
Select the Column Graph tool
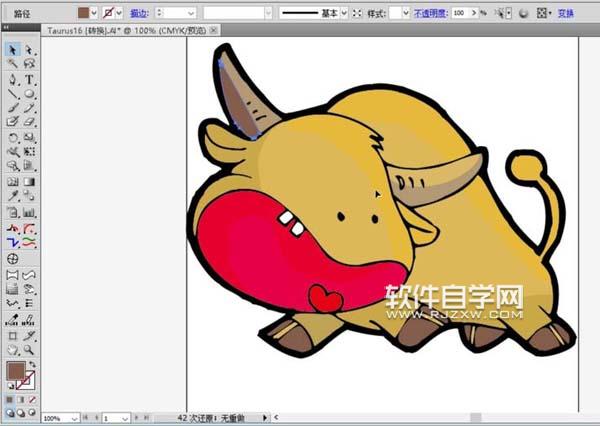(x=29, y=212)
